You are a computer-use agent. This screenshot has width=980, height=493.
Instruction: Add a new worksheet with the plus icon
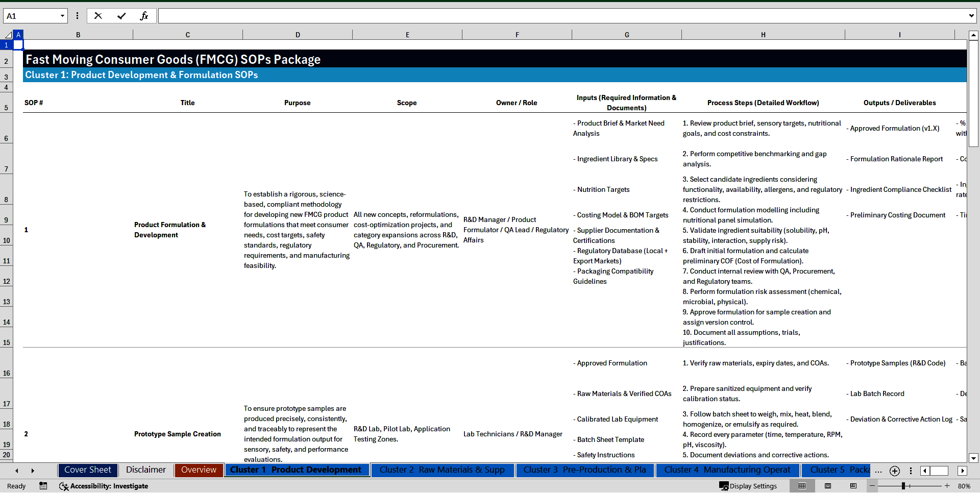click(x=894, y=471)
